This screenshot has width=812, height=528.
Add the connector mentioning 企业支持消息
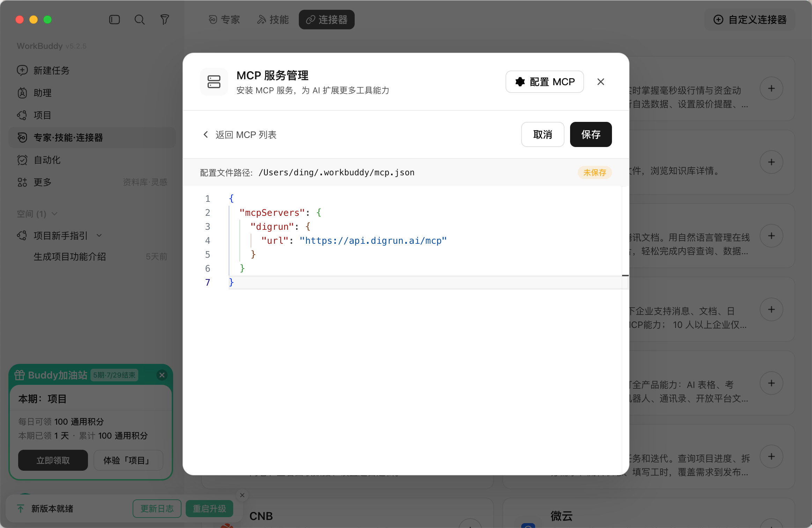point(772,309)
